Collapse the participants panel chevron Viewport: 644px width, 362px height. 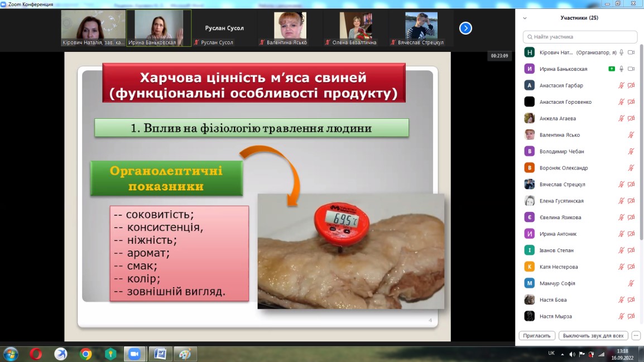click(x=525, y=18)
